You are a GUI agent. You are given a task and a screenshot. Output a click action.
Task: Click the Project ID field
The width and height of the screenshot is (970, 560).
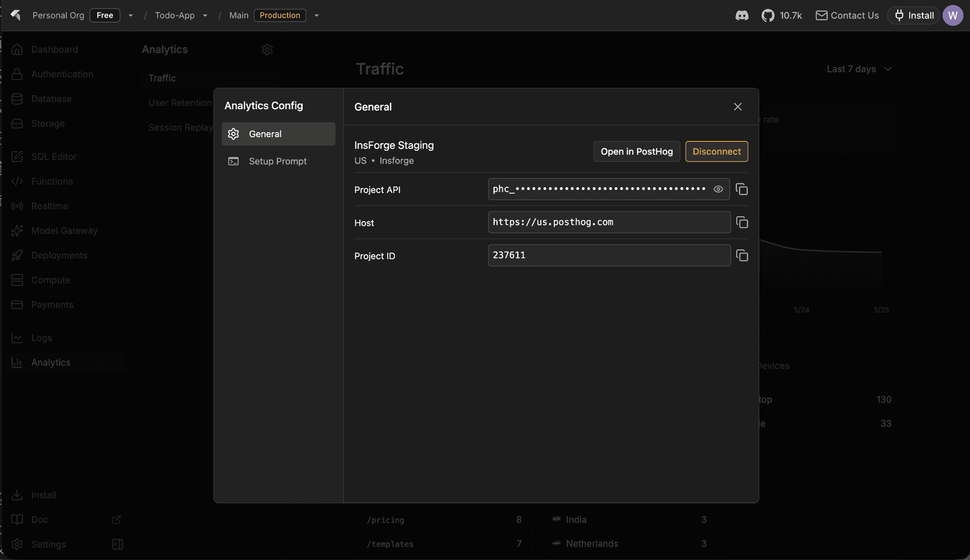point(609,256)
